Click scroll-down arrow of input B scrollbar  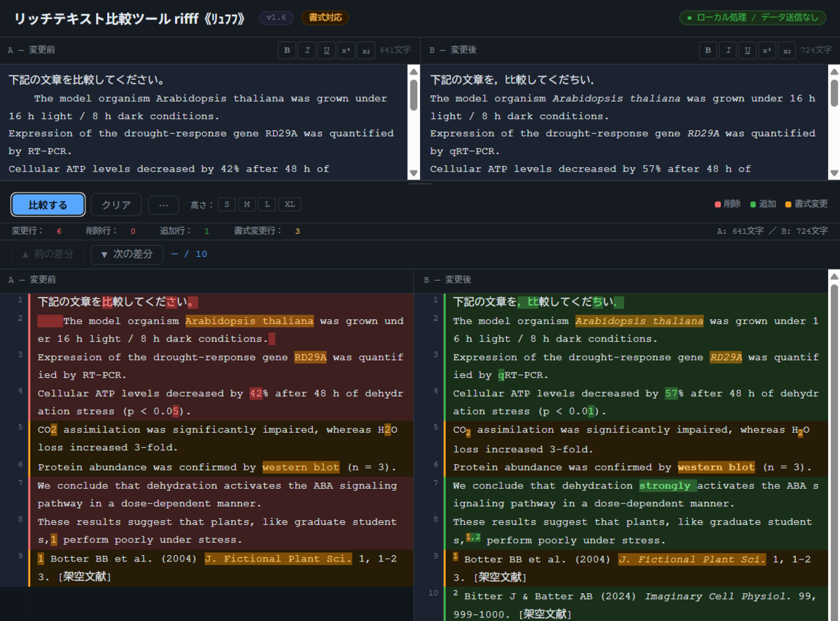pos(834,173)
